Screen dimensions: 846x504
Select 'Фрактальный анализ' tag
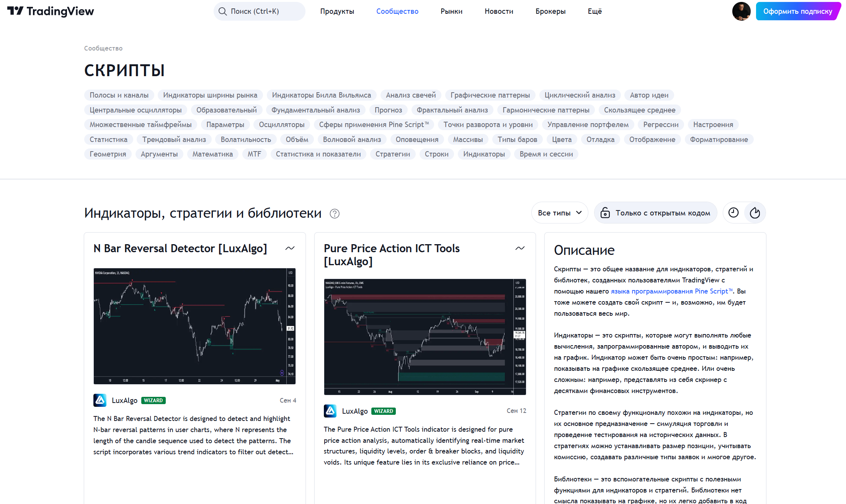452,110
